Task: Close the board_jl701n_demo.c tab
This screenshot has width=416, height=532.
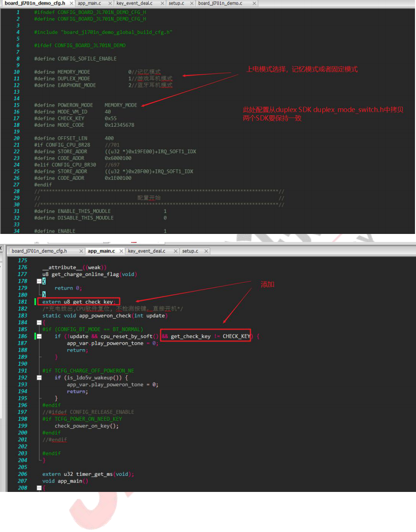Action: pos(255,4)
